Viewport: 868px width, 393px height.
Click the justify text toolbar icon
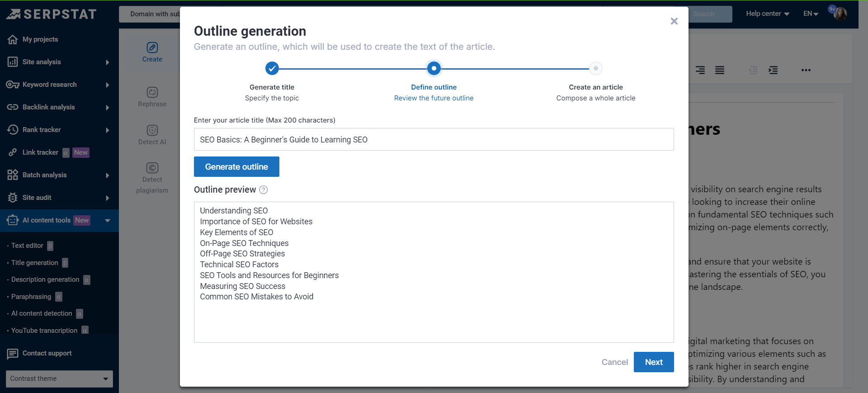[x=720, y=70]
